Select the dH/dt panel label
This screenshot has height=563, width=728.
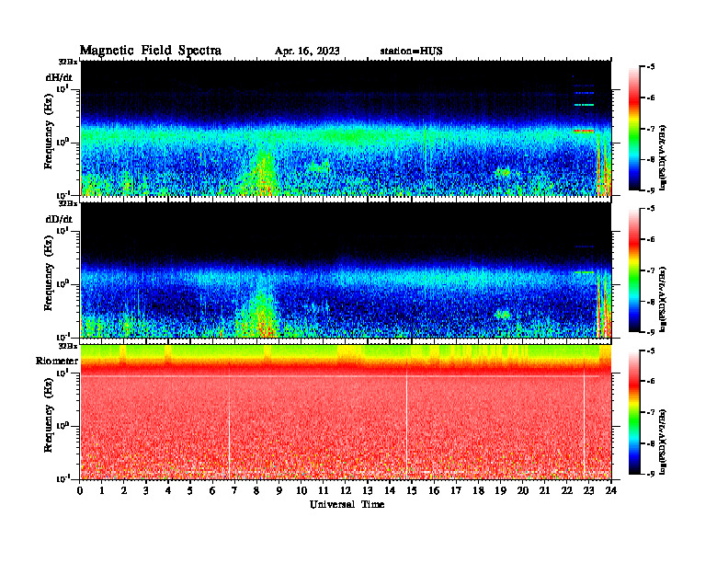click(59, 77)
